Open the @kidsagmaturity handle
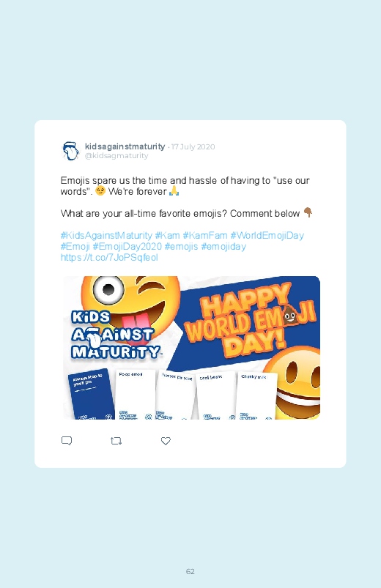The width and height of the screenshot is (381, 588). pos(116,156)
